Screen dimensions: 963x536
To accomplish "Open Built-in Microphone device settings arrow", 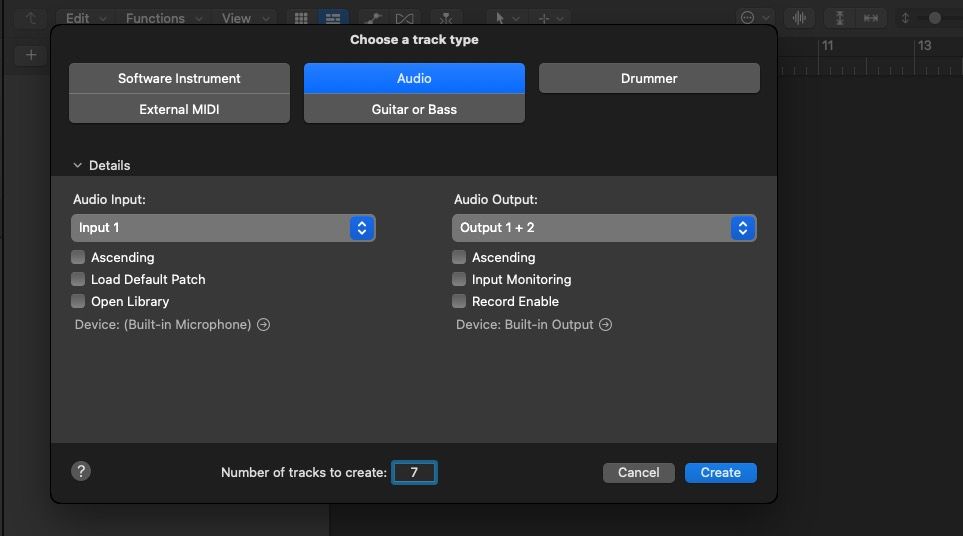I will [x=264, y=325].
